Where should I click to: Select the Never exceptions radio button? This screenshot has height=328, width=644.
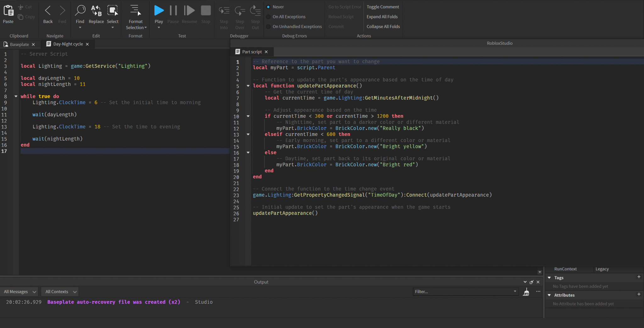point(268,7)
